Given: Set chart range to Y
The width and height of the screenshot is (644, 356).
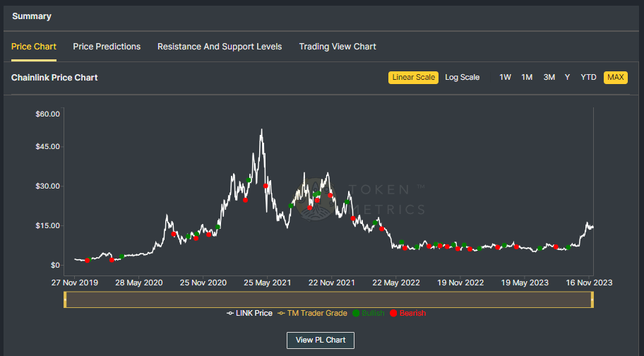Looking at the screenshot, I should (567, 77).
